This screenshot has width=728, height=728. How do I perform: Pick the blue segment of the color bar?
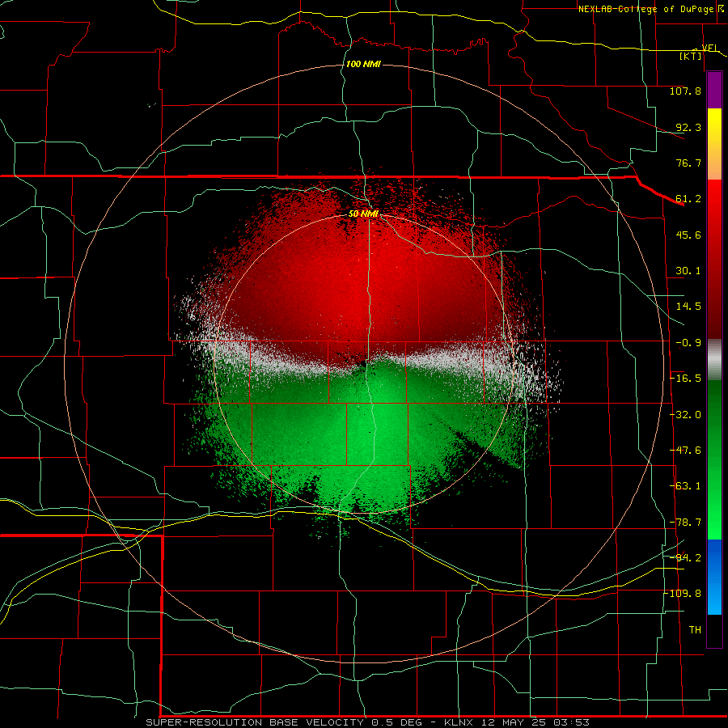coord(714,577)
